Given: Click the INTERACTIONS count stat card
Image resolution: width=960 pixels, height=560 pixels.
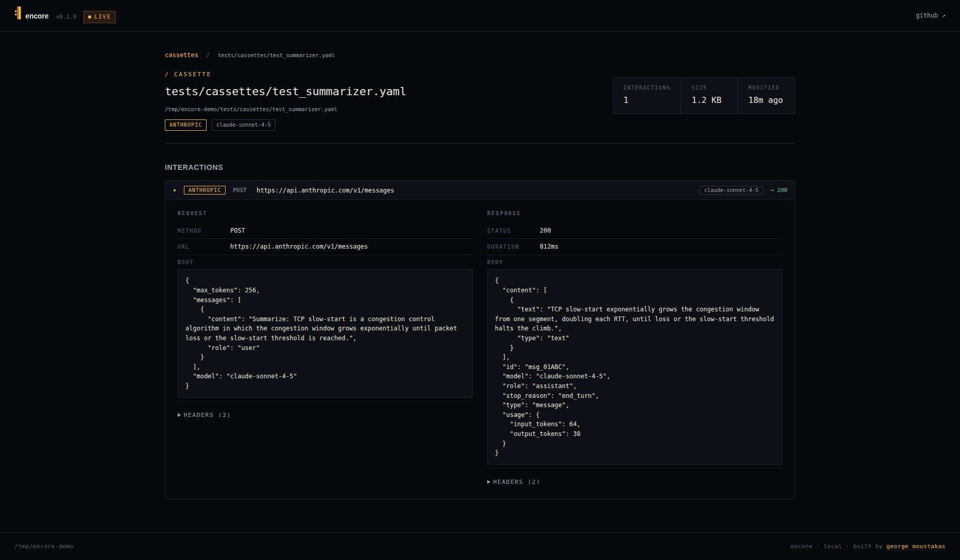Looking at the screenshot, I should click(647, 95).
